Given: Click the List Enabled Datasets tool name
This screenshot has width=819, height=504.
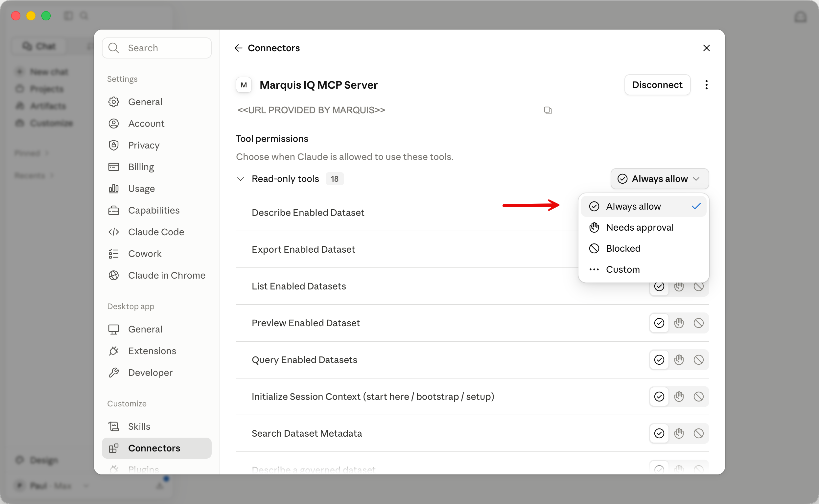Looking at the screenshot, I should click(299, 286).
